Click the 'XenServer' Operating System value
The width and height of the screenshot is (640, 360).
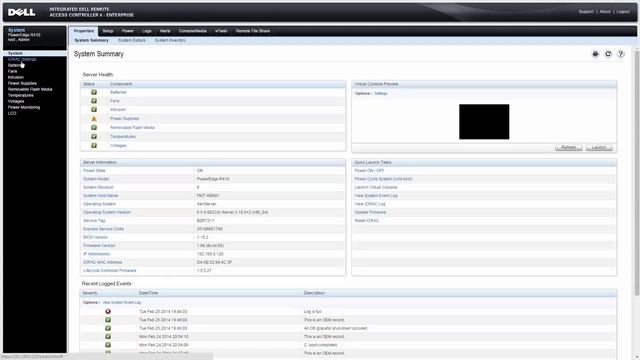[x=207, y=204]
